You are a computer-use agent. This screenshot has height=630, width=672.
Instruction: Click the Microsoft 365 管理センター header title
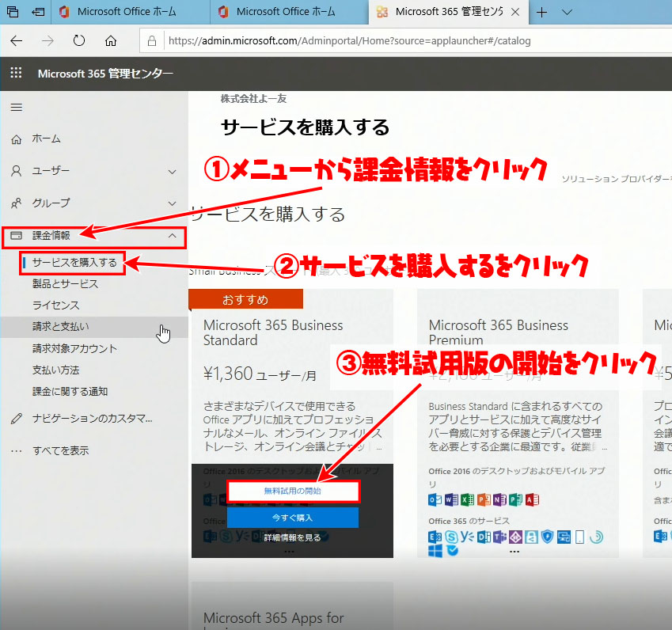(105, 74)
